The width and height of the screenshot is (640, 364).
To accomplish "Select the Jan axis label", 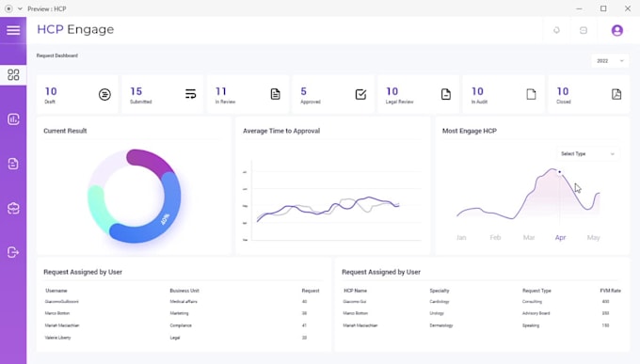I will [x=461, y=238].
